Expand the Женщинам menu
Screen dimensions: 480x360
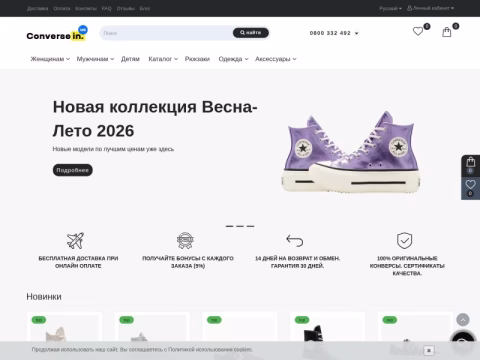tap(50, 59)
